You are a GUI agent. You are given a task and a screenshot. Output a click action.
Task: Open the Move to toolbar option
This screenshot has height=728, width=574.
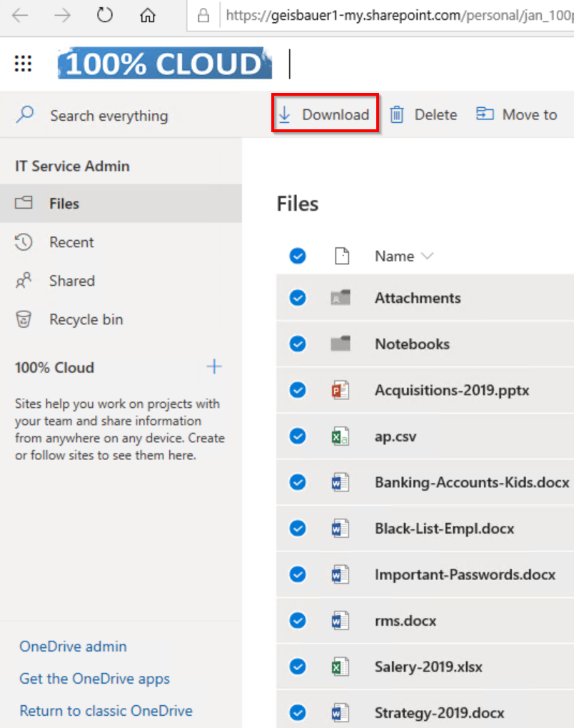pos(517,114)
